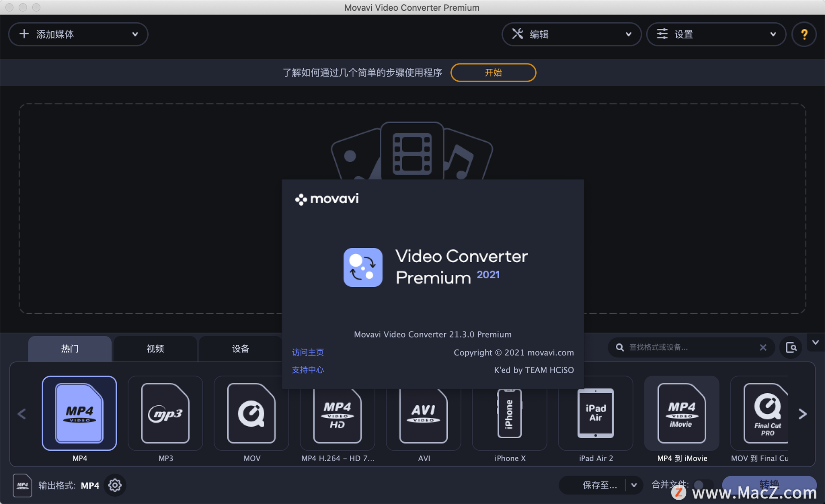Click the help question mark icon
This screenshot has height=504, width=825.
(x=804, y=34)
